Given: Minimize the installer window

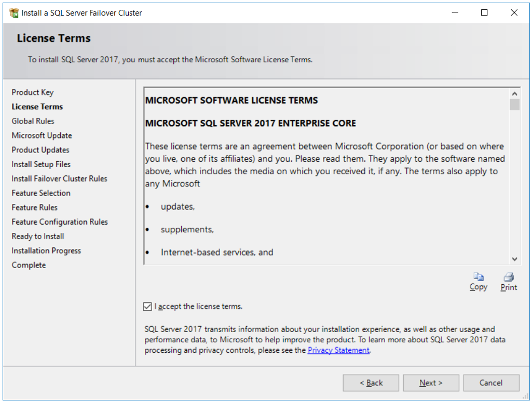Looking at the screenshot, I should coord(455,13).
